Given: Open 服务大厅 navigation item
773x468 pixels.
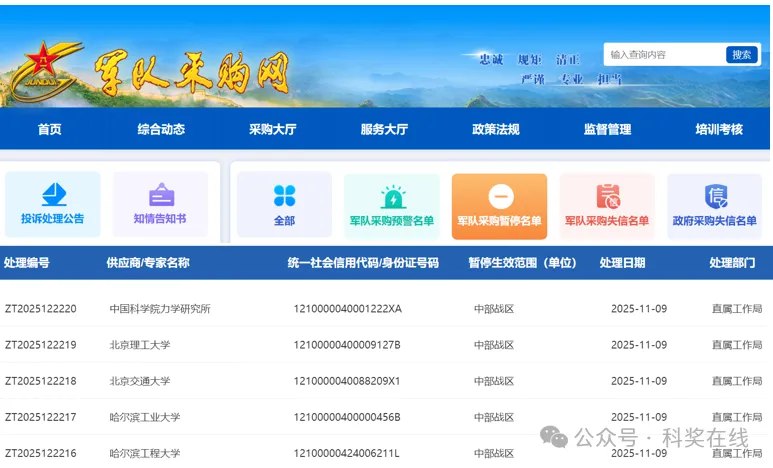Looking at the screenshot, I should [384, 129].
